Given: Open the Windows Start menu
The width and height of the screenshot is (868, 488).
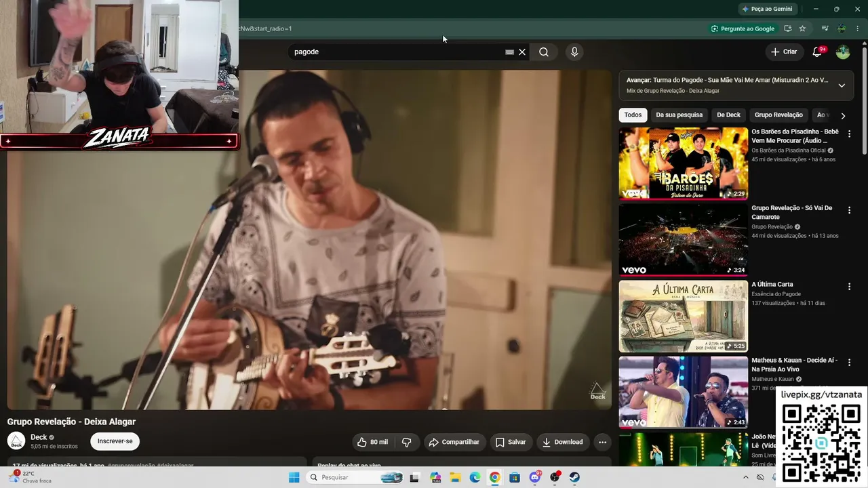Looking at the screenshot, I should pyautogui.click(x=294, y=477).
